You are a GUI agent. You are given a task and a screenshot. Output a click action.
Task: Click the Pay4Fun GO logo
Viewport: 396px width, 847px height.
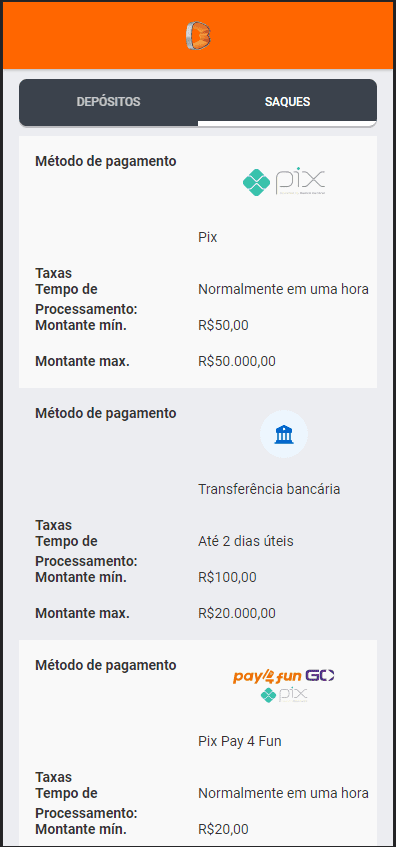(x=284, y=676)
